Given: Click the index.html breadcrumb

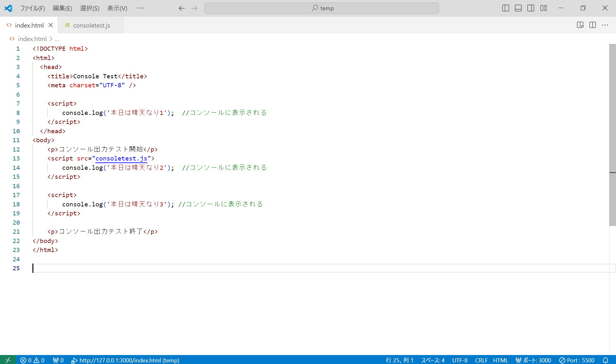Looking at the screenshot, I should tap(32, 39).
